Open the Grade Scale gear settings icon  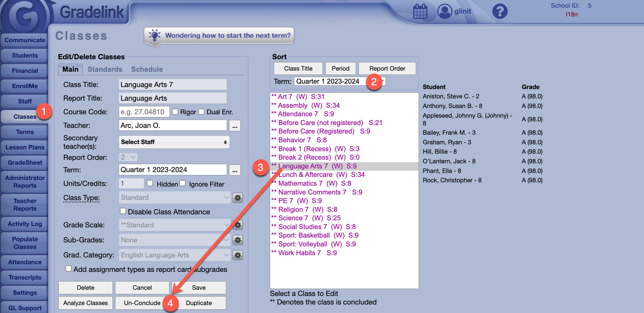pos(238,225)
